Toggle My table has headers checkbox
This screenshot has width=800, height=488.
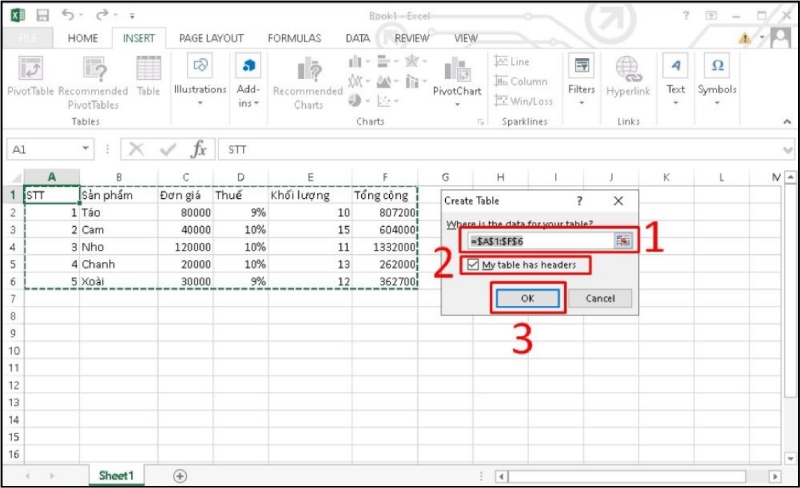tap(473, 264)
